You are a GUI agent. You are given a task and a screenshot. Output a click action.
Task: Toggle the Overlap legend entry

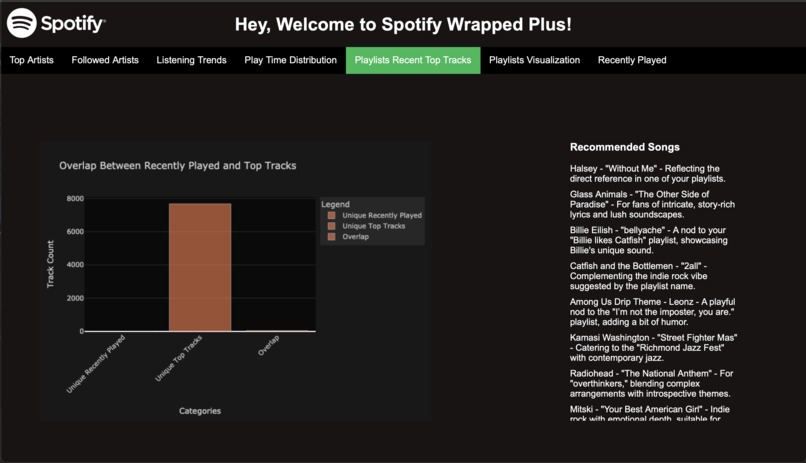point(349,237)
